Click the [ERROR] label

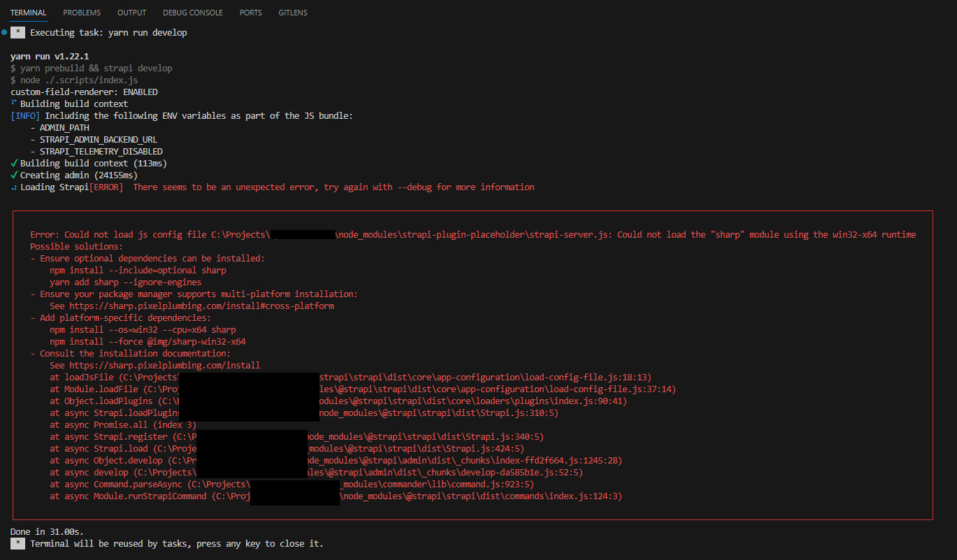pos(106,187)
